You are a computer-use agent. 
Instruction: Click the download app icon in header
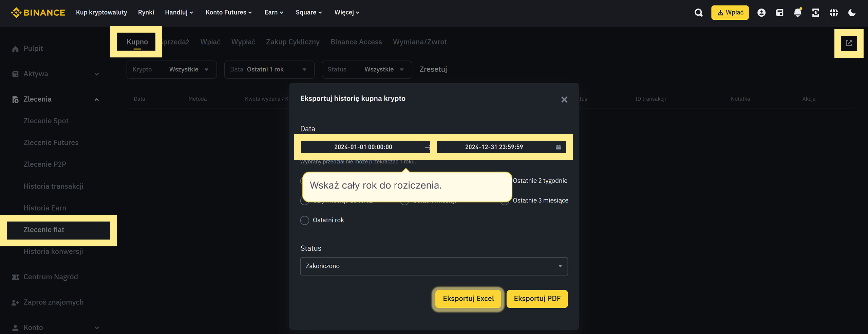click(x=815, y=13)
